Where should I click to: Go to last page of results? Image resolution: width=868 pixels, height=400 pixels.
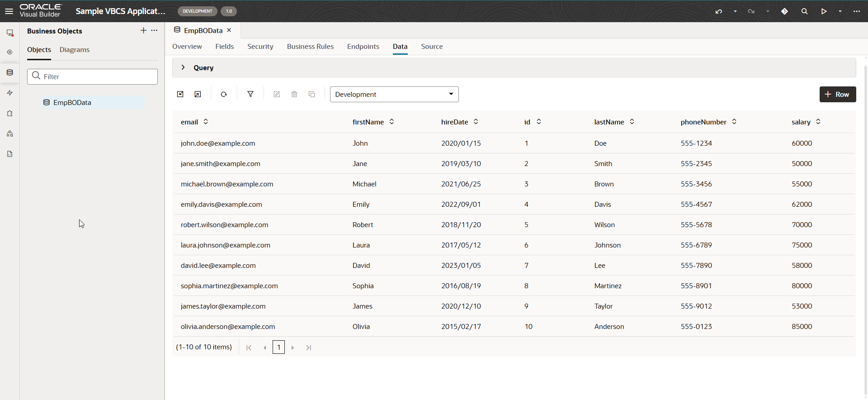(x=309, y=348)
